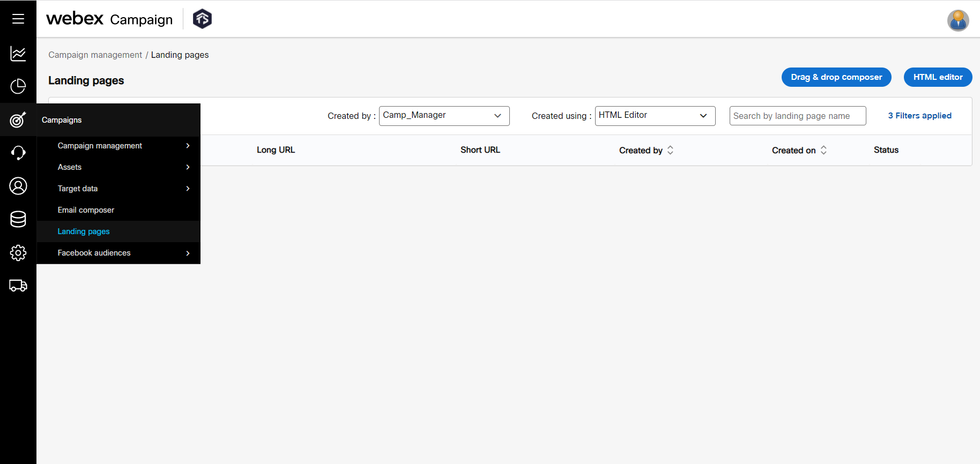Click the hexagon tenant logo

[x=202, y=19]
